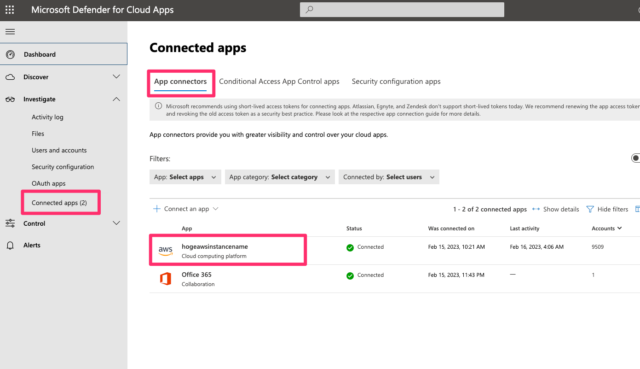Open the App Select apps dropdown
Image resolution: width=640 pixels, height=369 pixels.
coord(185,177)
